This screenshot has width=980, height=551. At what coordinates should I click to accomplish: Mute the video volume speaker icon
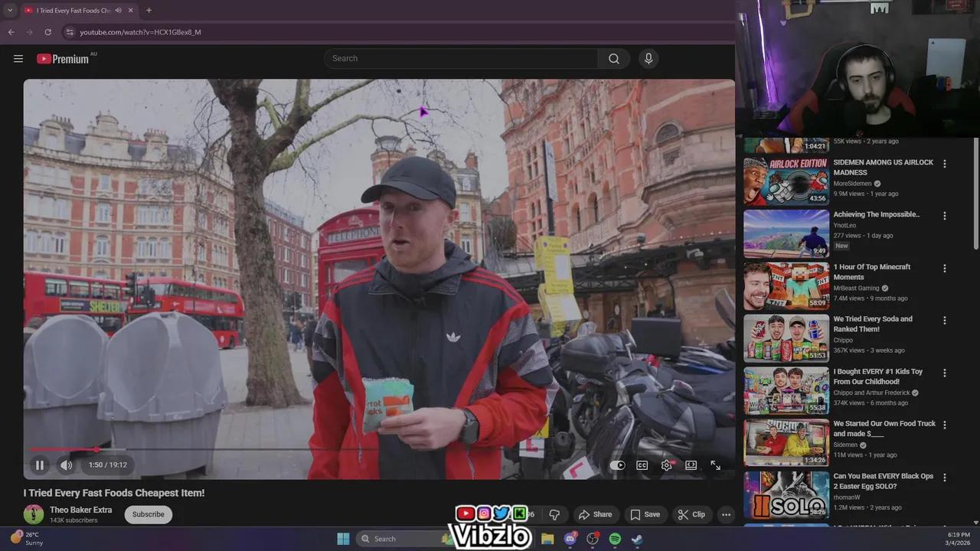pyautogui.click(x=67, y=465)
